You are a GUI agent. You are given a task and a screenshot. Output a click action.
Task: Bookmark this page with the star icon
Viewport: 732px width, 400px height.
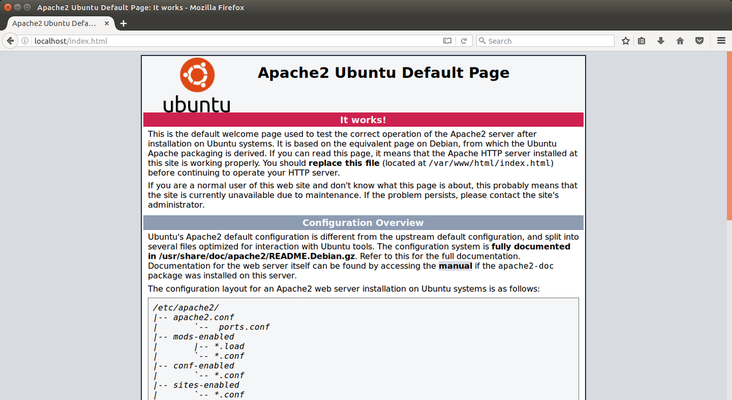625,41
